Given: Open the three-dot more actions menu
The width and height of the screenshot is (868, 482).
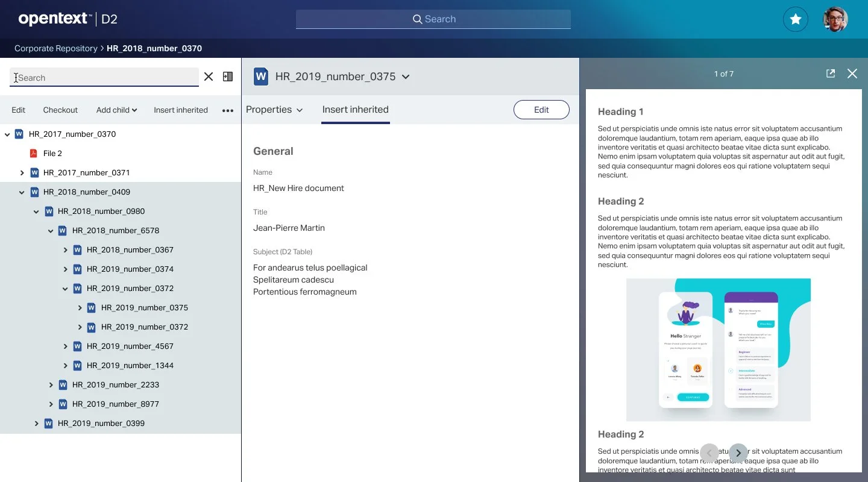Looking at the screenshot, I should (228, 110).
